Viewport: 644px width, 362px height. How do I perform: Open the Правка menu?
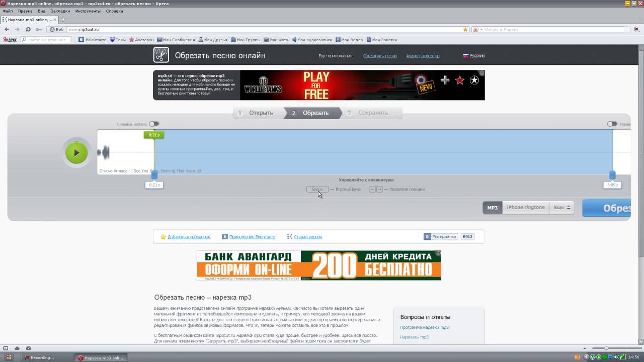pyautogui.click(x=25, y=11)
